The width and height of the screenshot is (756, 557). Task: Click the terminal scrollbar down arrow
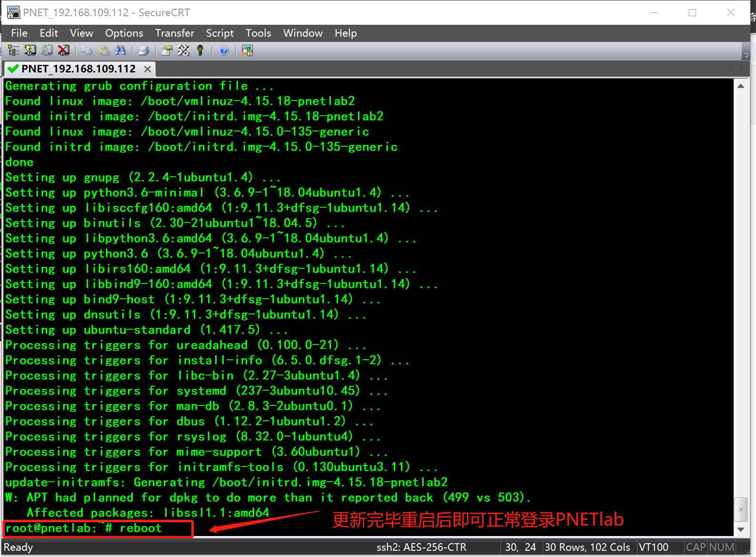[740, 529]
